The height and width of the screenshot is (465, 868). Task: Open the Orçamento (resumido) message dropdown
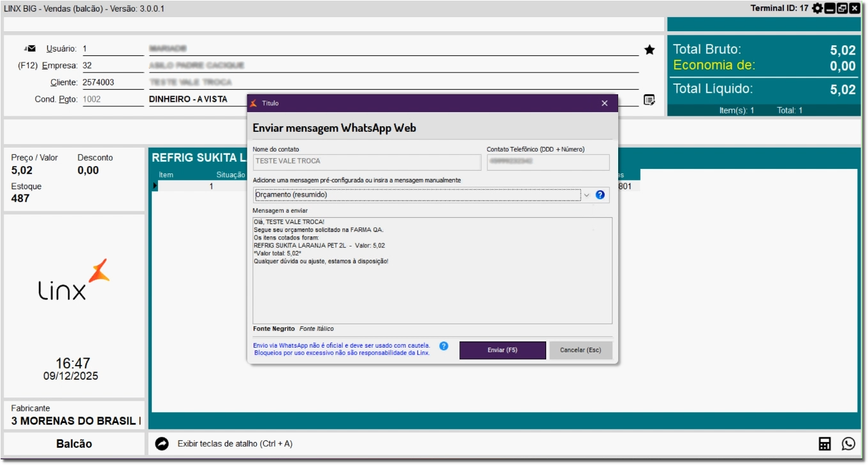(587, 195)
